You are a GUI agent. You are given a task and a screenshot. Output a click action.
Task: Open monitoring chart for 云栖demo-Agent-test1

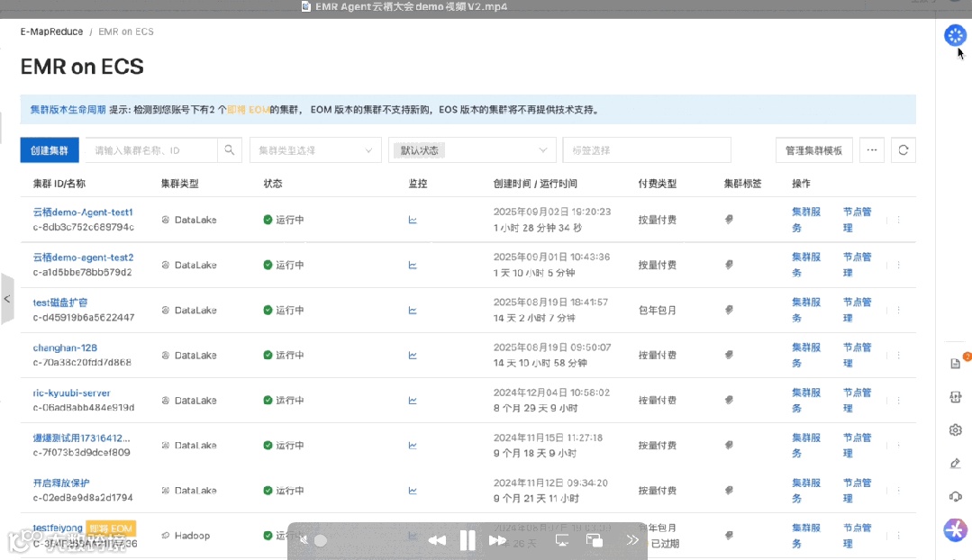pos(413,220)
